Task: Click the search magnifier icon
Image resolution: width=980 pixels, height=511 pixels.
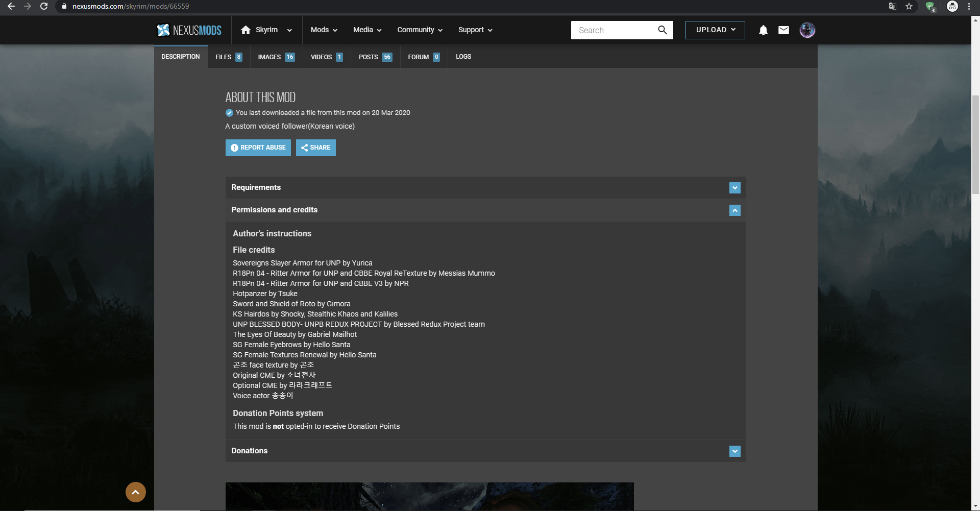Action: tap(663, 30)
